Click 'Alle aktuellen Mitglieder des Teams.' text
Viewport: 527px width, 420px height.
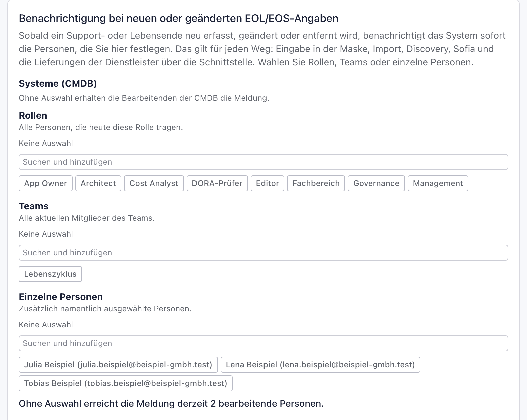[x=87, y=218]
